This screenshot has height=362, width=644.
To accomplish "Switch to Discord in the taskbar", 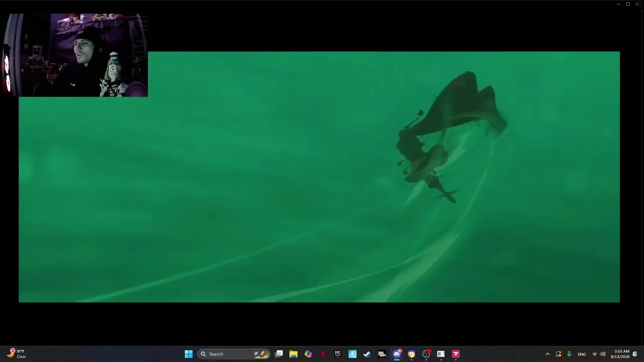I will pos(396,354).
